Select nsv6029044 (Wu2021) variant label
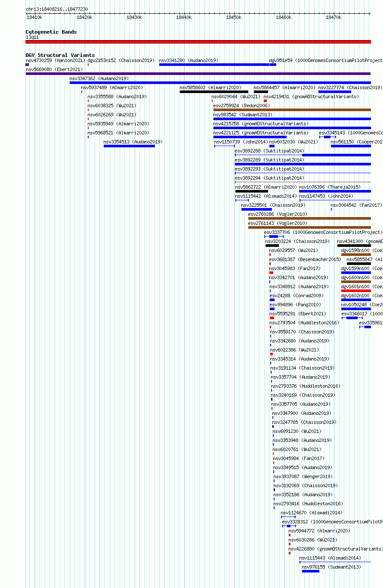The image size is (383, 588). (236, 96)
